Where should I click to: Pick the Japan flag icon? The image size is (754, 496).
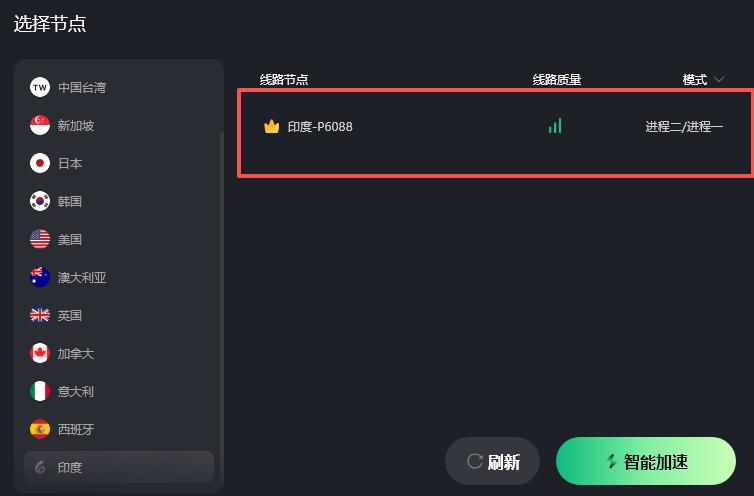pos(40,163)
